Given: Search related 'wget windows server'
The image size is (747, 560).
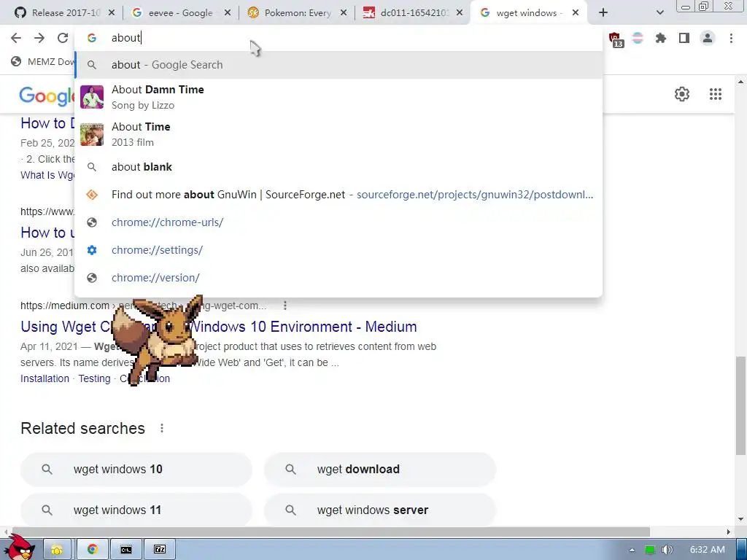Looking at the screenshot, I should point(380,510).
